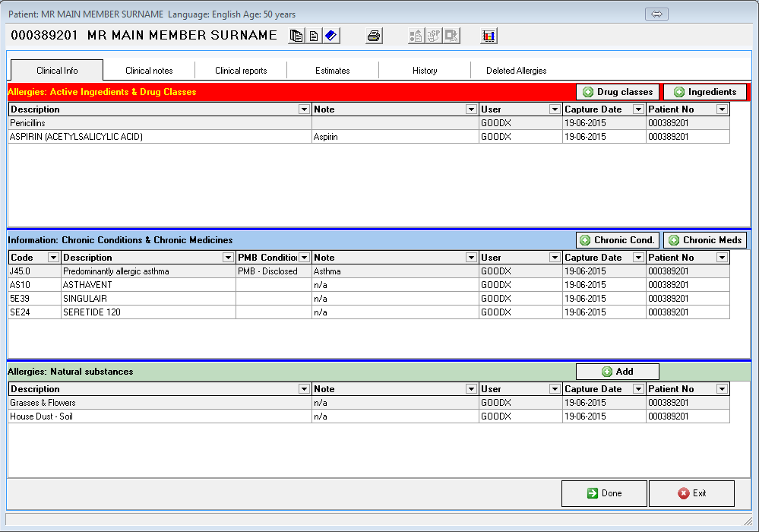
Task: Expand Capture Date filter in Natural substances table
Action: pyautogui.click(x=638, y=389)
